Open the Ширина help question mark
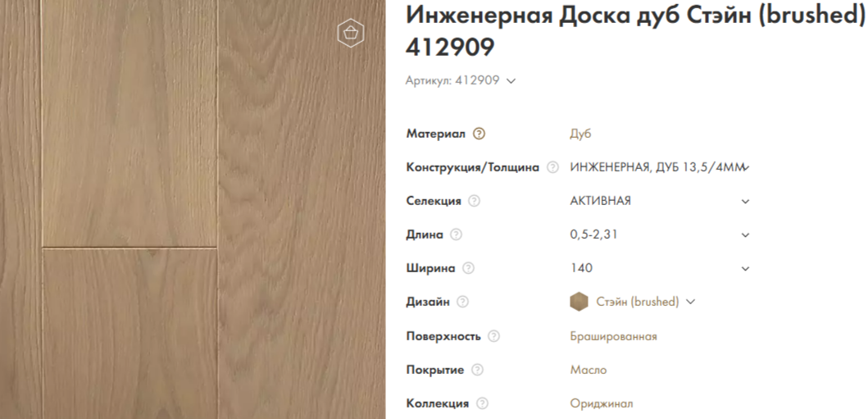This screenshot has height=419, width=868. coord(469,268)
